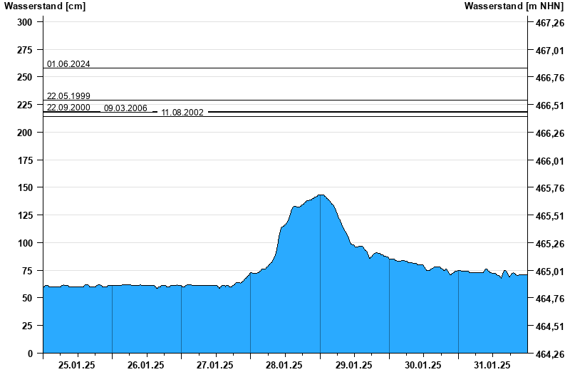This screenshot has width=570, height=392.
Task: Click the peak of the water level curve
Action: [321, 195]
